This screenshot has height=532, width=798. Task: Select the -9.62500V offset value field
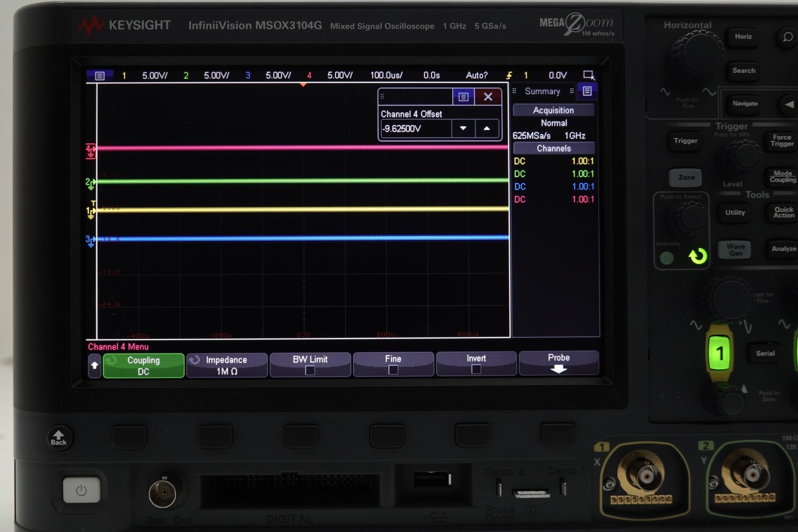416,129
